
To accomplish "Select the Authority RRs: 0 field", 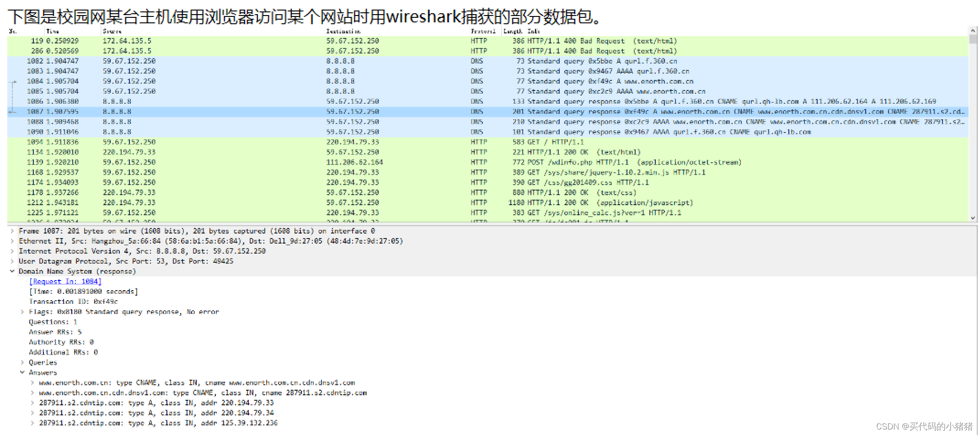I will (61, 342).
